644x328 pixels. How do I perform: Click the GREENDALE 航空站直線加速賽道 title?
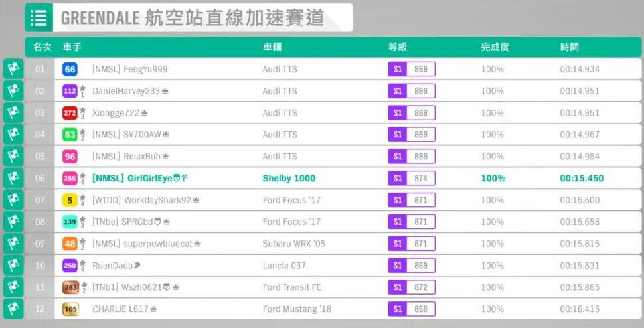pyautogui.click(x=193, y=18)
